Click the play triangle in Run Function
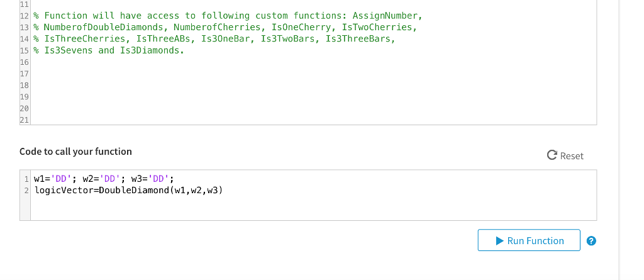Image resolution: width=644 pixels, height=280 pixels. [x=499, y=240]
